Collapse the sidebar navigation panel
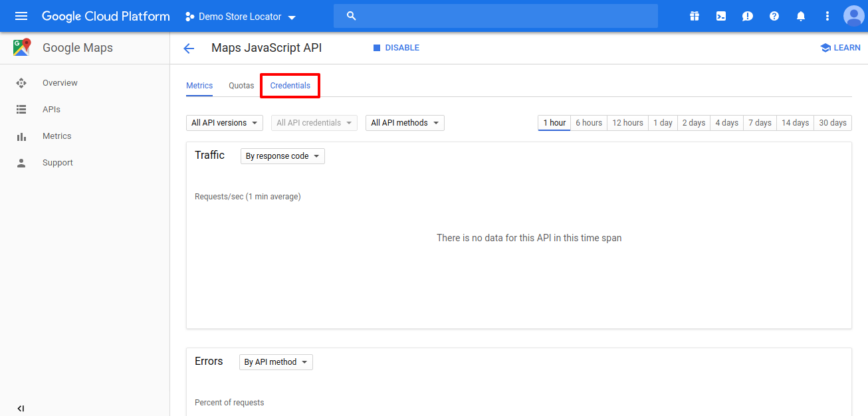 point(21,408)
